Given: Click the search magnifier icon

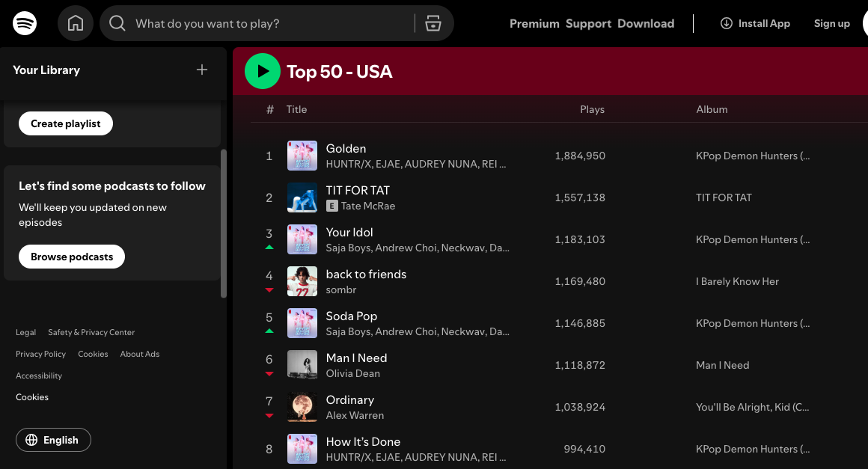Looking at the screenshot, I should point(117,23).
